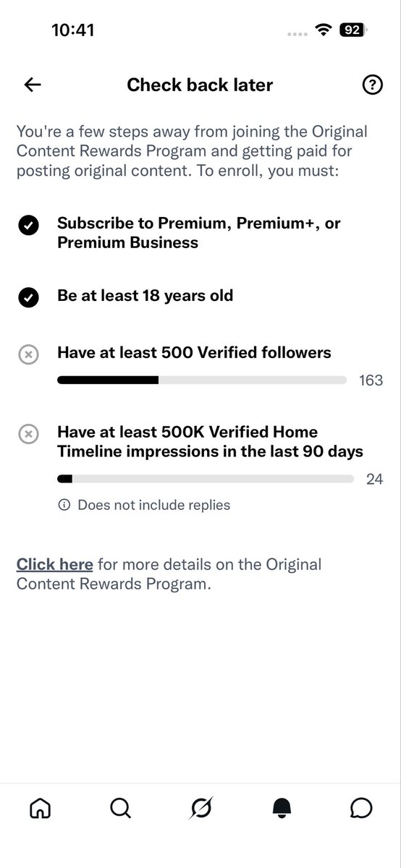Open the Search magnifier icon
Viewport: 401px width, 868px height.
click(120, 808)
